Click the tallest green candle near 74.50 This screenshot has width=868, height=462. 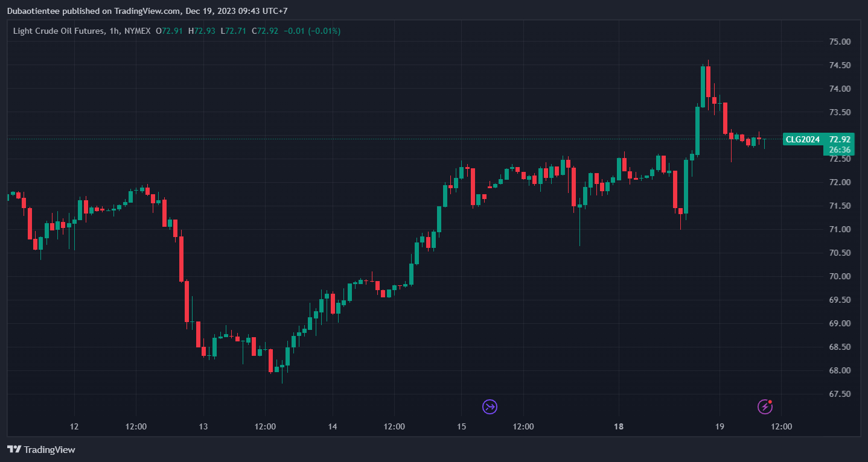[703, 86]
